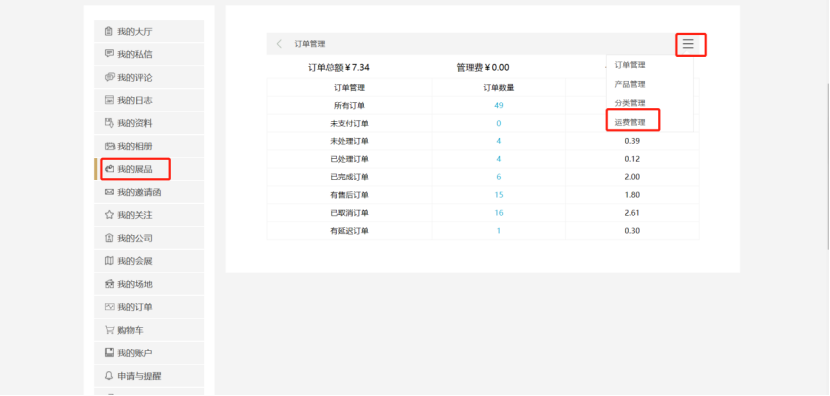This screenshot has height=396, width=830.
Task: Click the 4 count for 已处理订单
Action: (x=499, y=159)
